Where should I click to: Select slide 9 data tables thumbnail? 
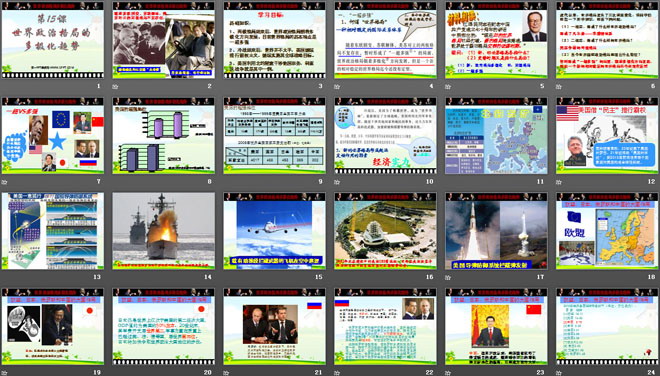[274, 136]
